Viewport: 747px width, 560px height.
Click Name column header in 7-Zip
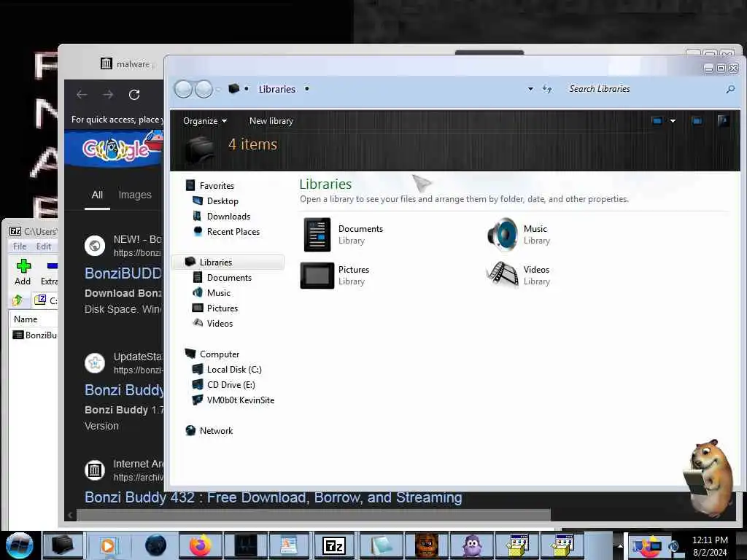(26, 319)
